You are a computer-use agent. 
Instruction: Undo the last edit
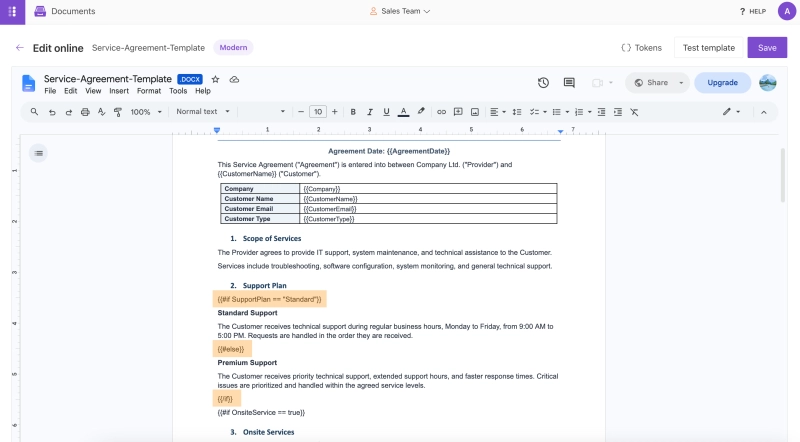(52, 112)
